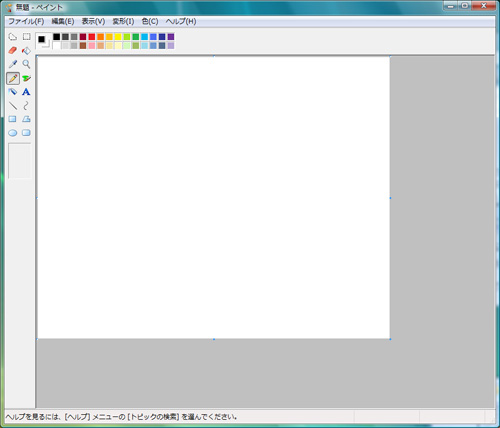Screen dimensions: 500x428
Task: Select the Line tool
Action: click(13, 106)
